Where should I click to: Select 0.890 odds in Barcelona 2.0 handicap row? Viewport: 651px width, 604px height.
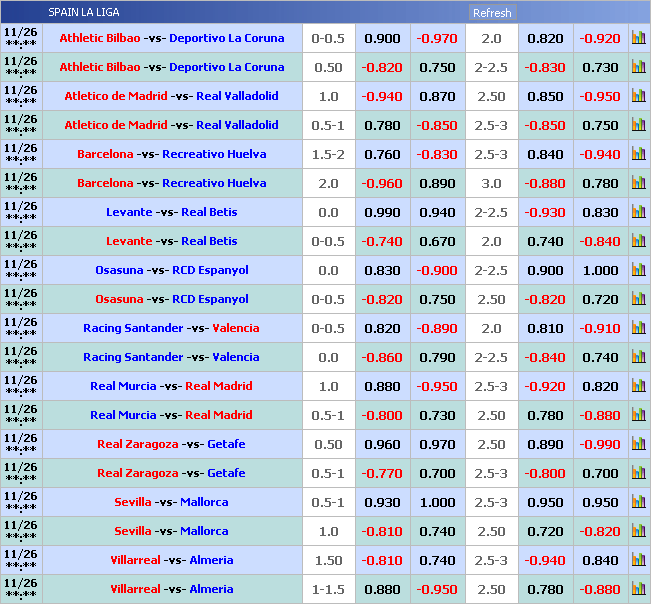437,184
